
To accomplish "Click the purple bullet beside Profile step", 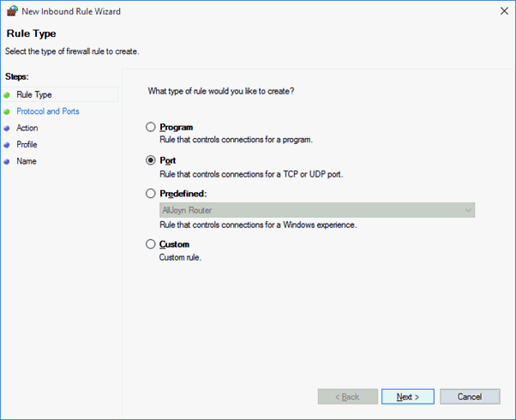I will [x=7, y=145].
